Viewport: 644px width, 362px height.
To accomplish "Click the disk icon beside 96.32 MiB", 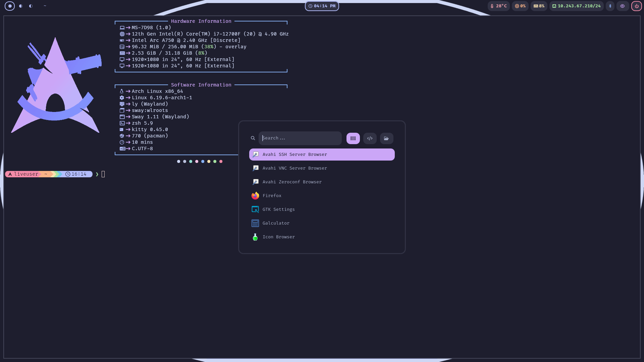I will (x=122, y=47).
